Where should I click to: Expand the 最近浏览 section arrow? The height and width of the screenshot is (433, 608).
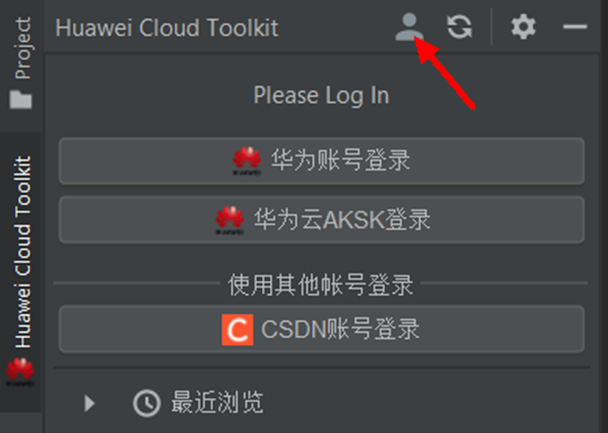pyautogui.click(x=90, y=403)
